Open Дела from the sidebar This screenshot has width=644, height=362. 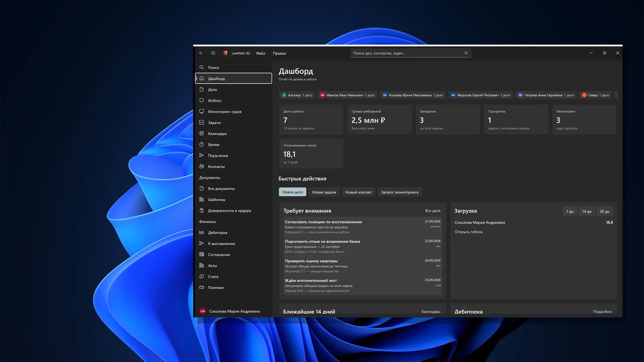pyautogui.click(x=233, y=89)
